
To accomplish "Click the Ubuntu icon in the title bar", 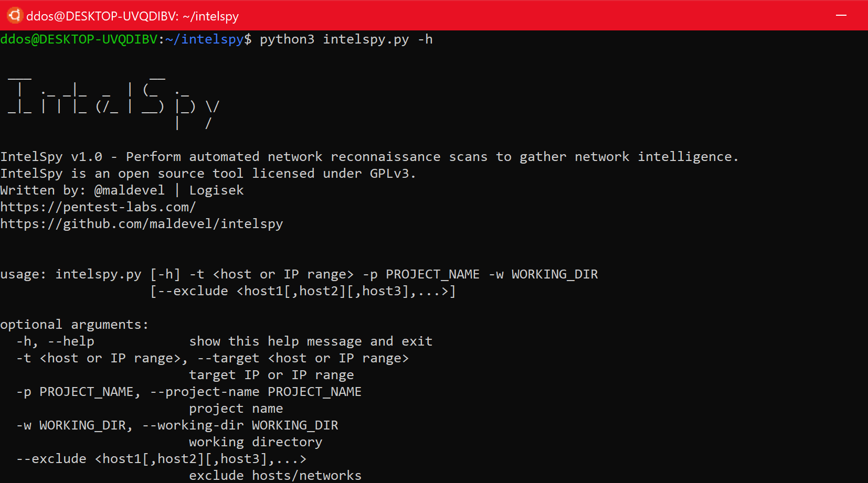I will pyautogui.click(x=14, y=15).
